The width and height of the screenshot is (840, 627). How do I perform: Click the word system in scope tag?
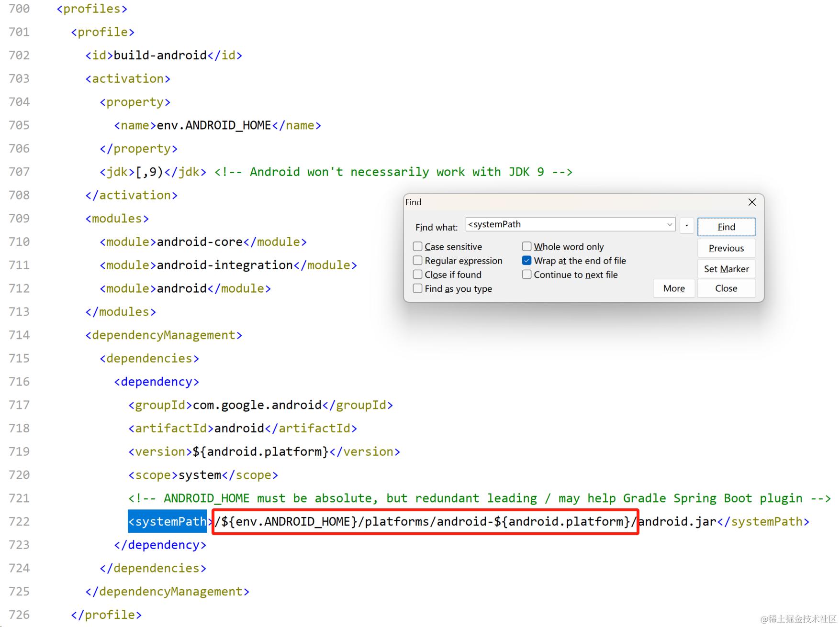200,475
